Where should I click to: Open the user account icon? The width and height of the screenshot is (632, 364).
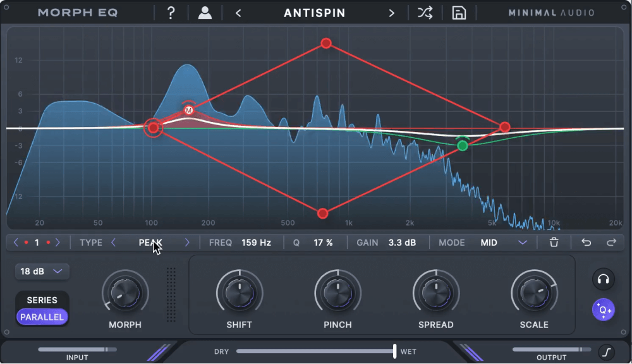pyautogui.click(x=205, y=13)
